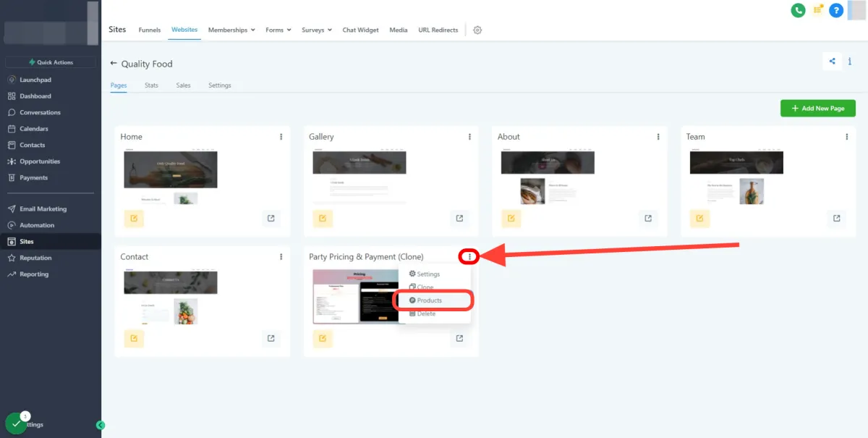The image size is (868, 438).
Task: Open the notifications list icon in header
Action: [817, 10]
